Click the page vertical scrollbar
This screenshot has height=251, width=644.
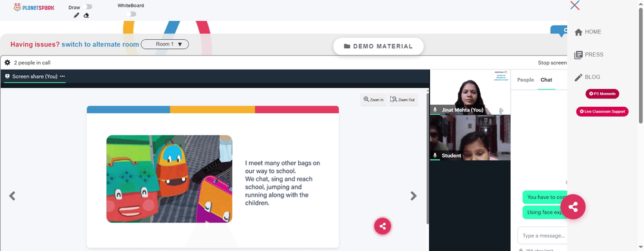pos(641,66)
